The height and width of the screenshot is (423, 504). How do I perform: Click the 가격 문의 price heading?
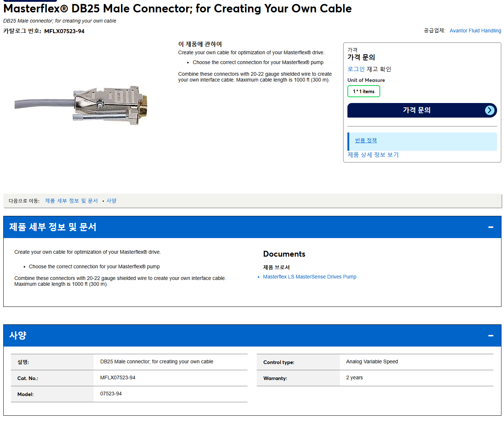[x=361, y=57]
